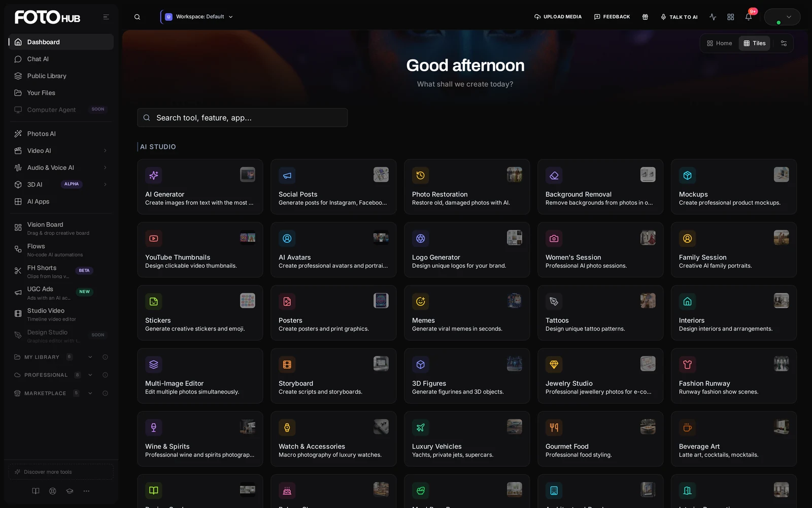The height and width of the screenshot is (508, 812).
Task: Open Your Files in sidebar
Action: (x=61, y=93)
